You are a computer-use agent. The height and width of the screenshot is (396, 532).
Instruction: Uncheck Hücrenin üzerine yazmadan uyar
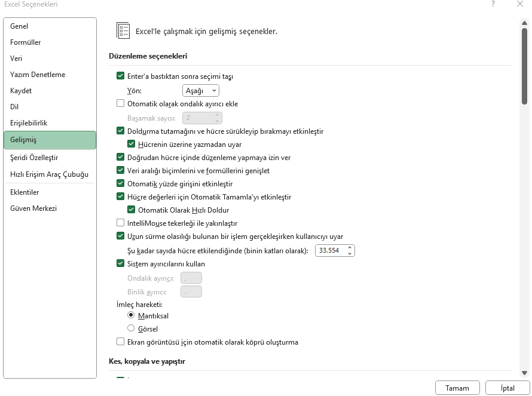click(x=132, y=144)
